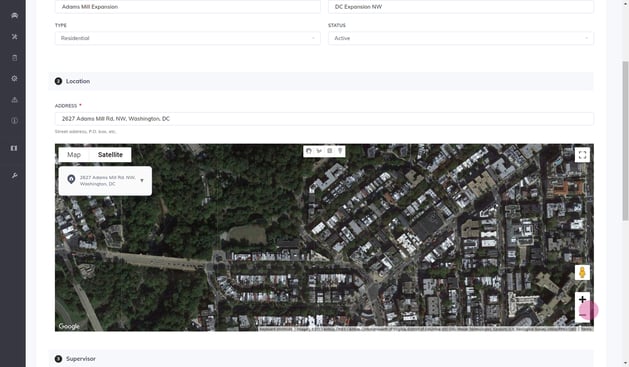Open the Status dropdown showing Active
The height and width of the screenshot is (367, 629).
[x=461, y=38]
